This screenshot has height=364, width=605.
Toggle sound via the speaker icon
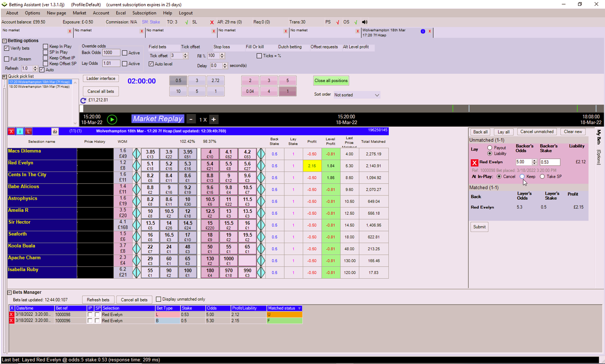(x=365, y=22)
